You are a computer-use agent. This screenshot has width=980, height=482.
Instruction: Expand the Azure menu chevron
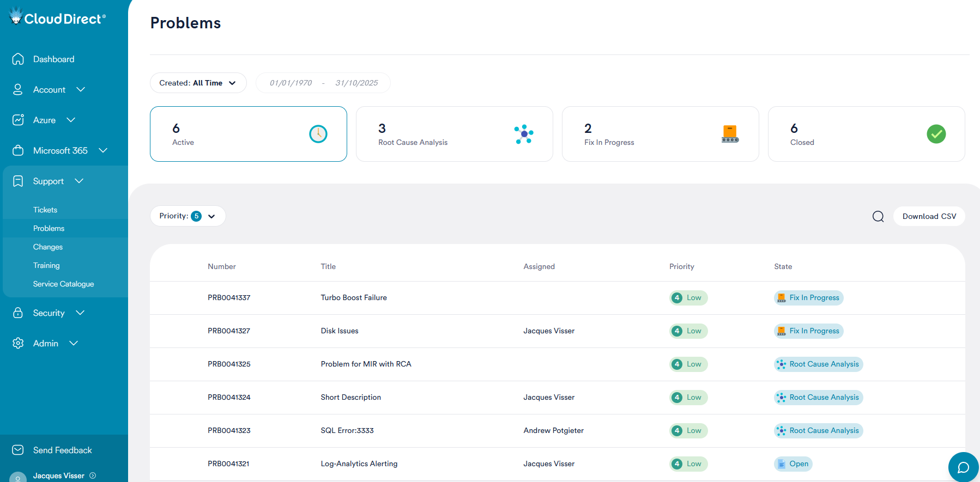71,120
